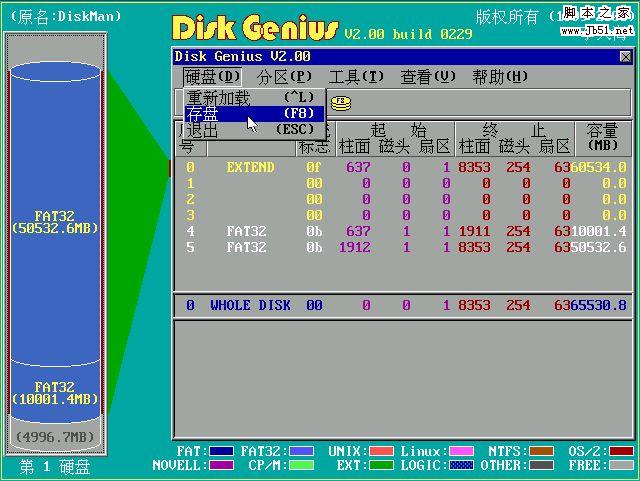640x481 pixels.
Task: Open the 硬盘(D) menu
Action: pos(212,76)
